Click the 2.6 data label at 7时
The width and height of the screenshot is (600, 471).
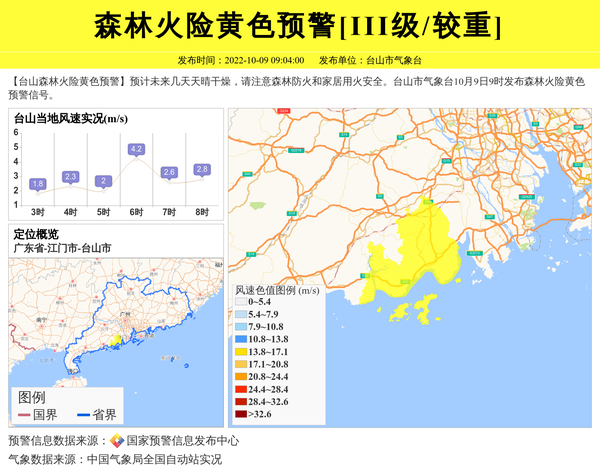(169, 173)
